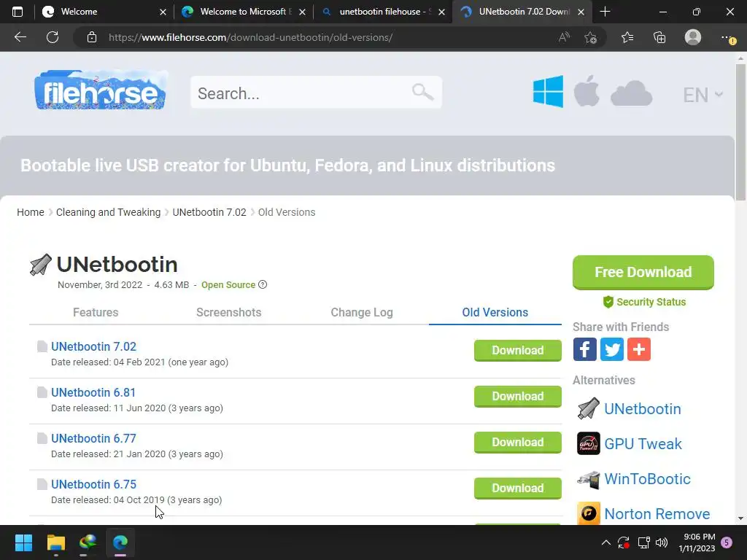
Task: Open the tab actions menu icon
Action: 18,12
